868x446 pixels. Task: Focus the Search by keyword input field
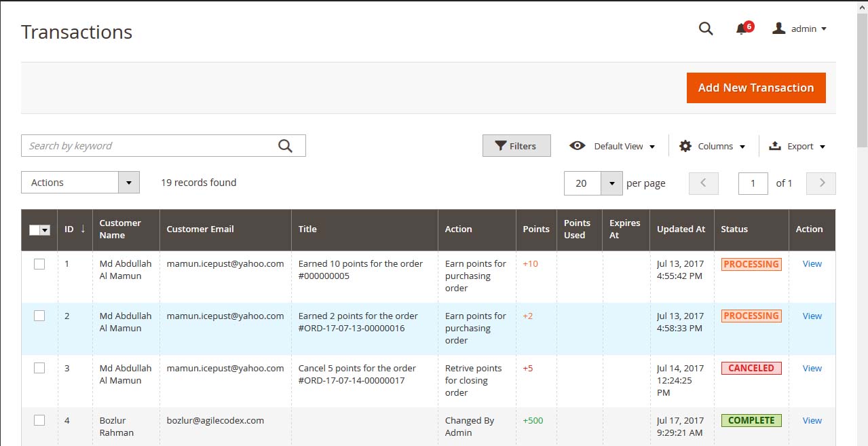[x=149, y=146]
